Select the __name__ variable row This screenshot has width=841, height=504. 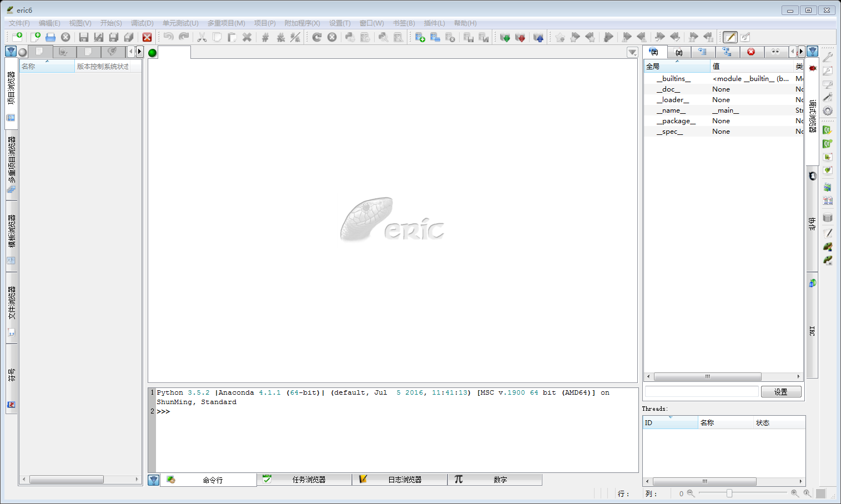coord(724,110)
